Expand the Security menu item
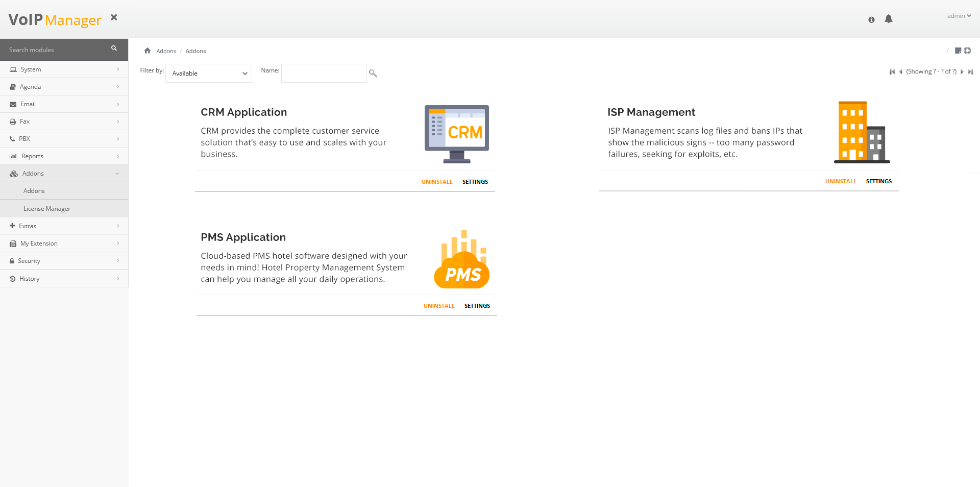 point(64,261)
